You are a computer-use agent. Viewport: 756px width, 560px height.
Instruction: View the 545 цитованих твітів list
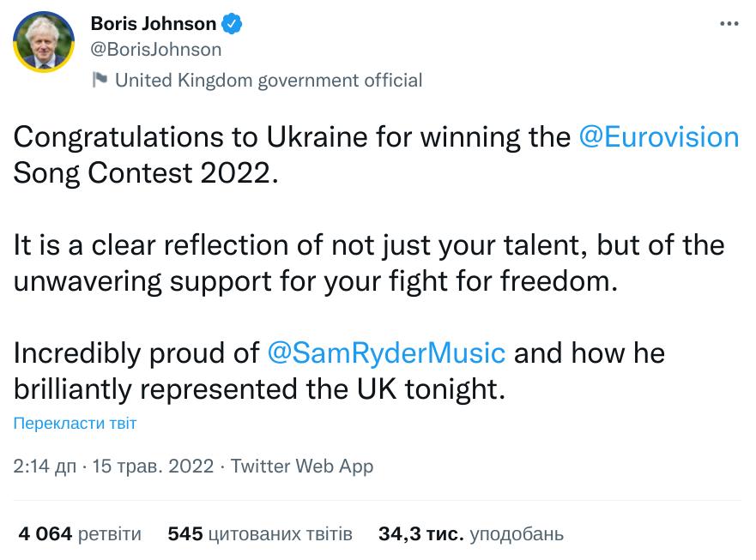point(260,534)
